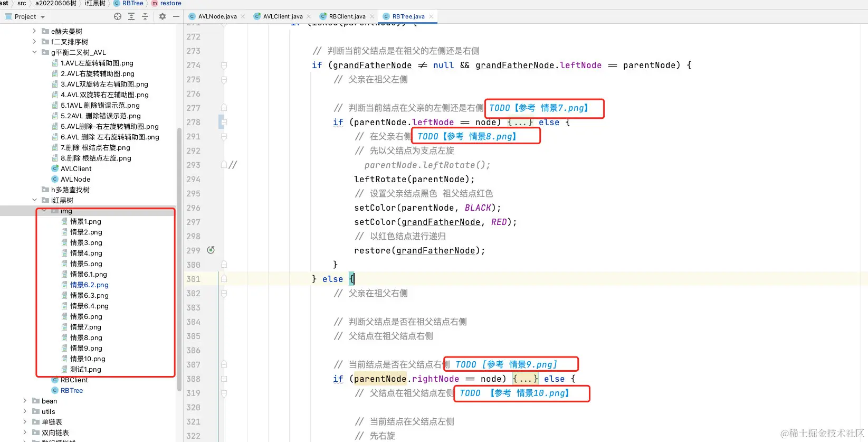Open AVLClient class in project tree
This screenshot has height=442, width=868.
coord(76,168)
